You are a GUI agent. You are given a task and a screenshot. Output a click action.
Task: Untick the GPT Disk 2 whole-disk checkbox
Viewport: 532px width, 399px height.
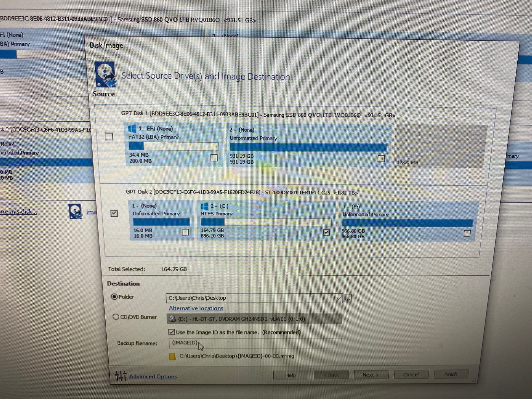click(x=114, y=213)
